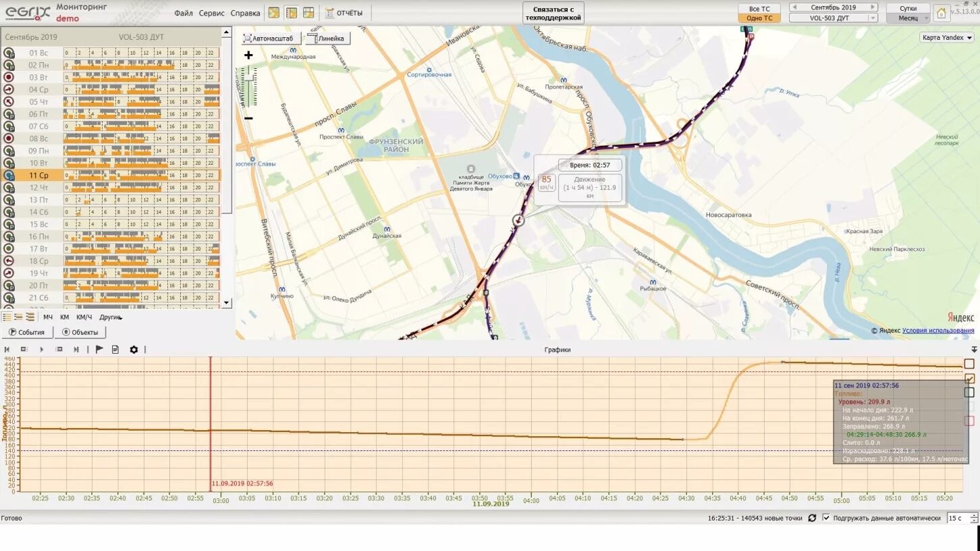The image size is (980, 551).
Task: Open the Справка menu
Action: [x=245, y=13]
